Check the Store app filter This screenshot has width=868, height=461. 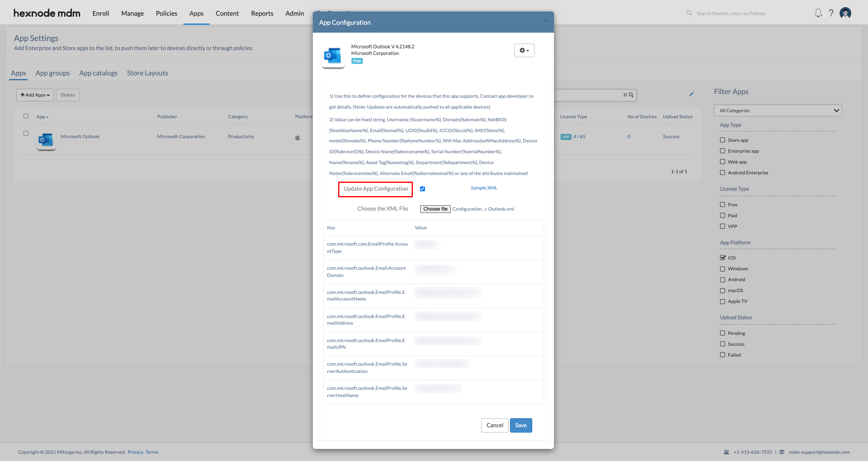[x=722, y=140]
